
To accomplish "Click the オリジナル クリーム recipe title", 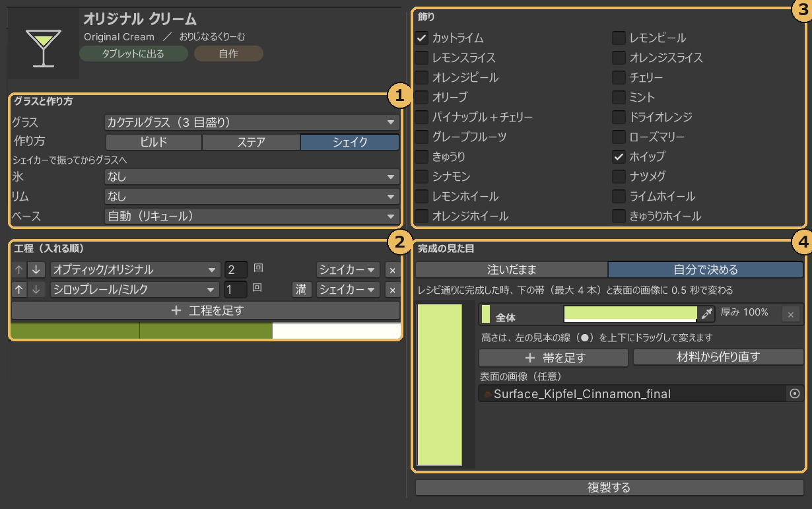I will [140, 19].
